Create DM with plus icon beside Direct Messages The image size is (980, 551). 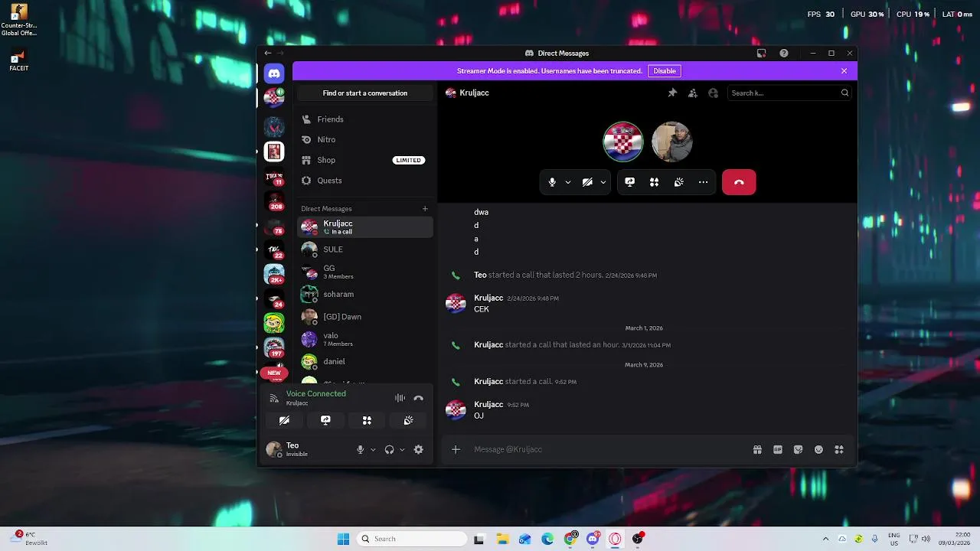point(425,208)
